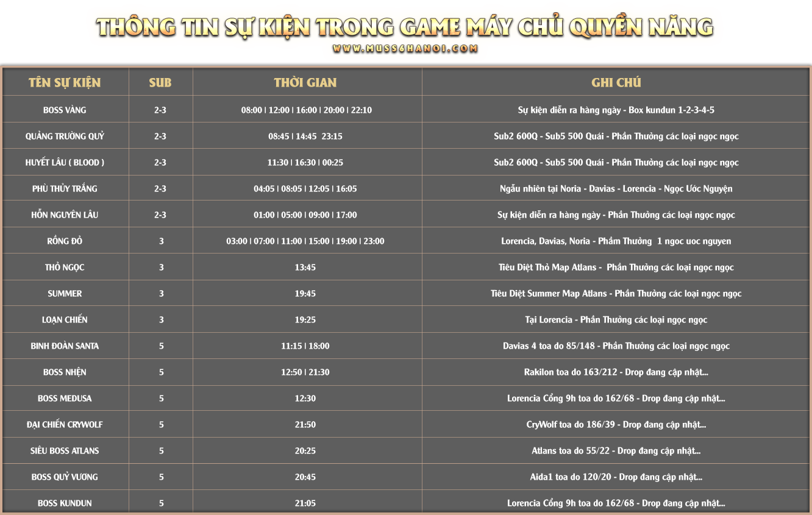Click the 20:25 time for SIÊU BOSS ATLANS
Viewport: 812px width, 515px height.
tap(305, 451)
